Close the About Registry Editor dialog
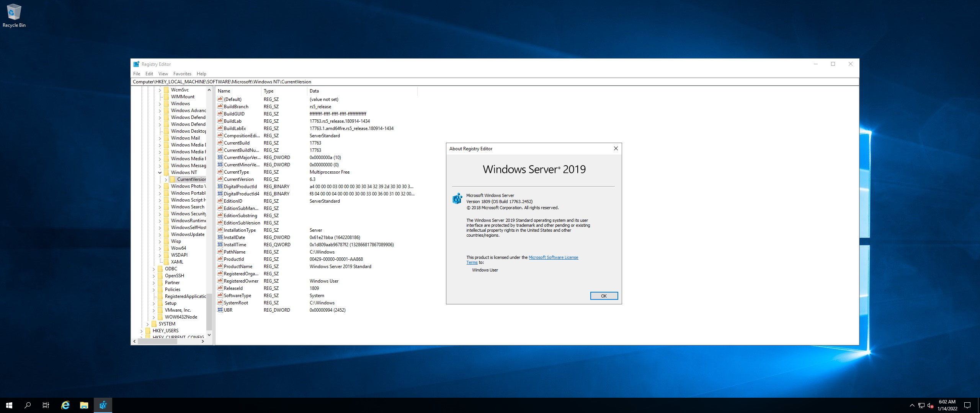The width and height of the screenshot is (980, 413). (616, 148)
